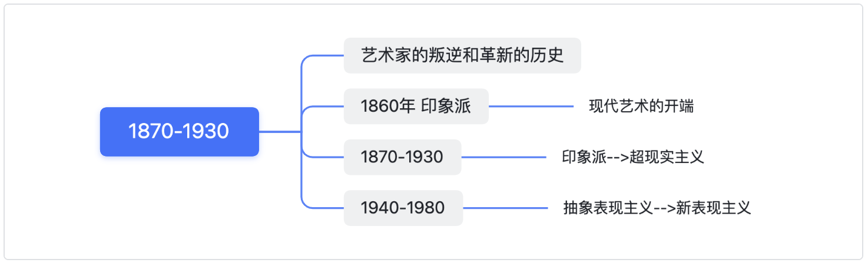The image size is (868, 266).
Task: Select the 艺术家的叛逆和革新的历史 node
Action: [x=462, y=55]
